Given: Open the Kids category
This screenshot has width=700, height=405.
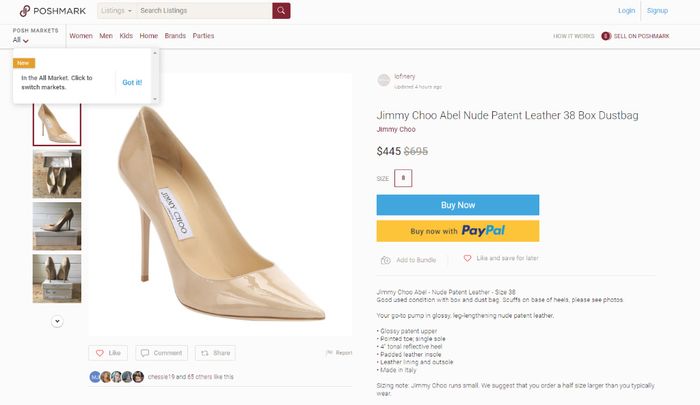Looking at the screenshot, I should pos(126,36).
